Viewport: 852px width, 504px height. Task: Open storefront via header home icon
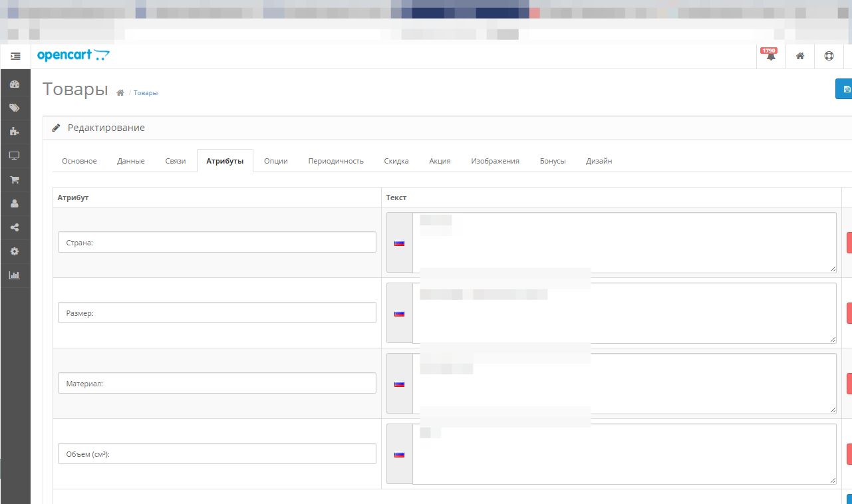tap(800, 57)
